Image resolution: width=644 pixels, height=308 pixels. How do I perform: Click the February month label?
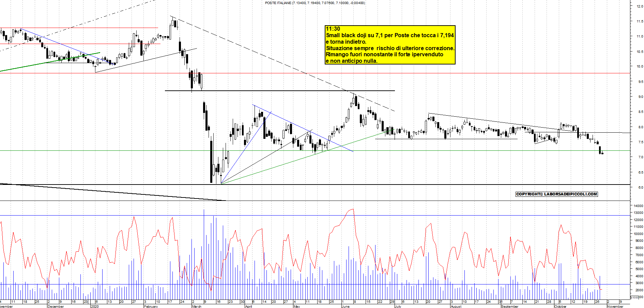tap(151, 306)
